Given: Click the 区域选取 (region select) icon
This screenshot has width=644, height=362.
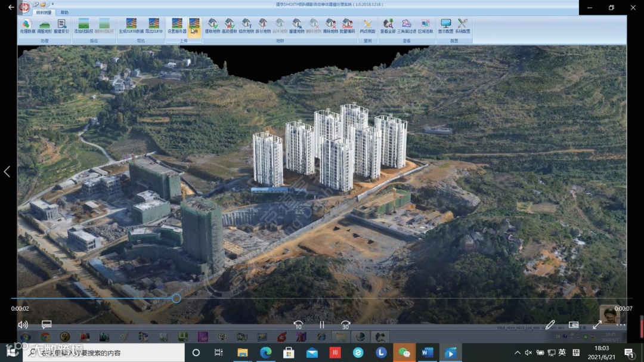Looking at the screenshot, I should tap(426, 26).
